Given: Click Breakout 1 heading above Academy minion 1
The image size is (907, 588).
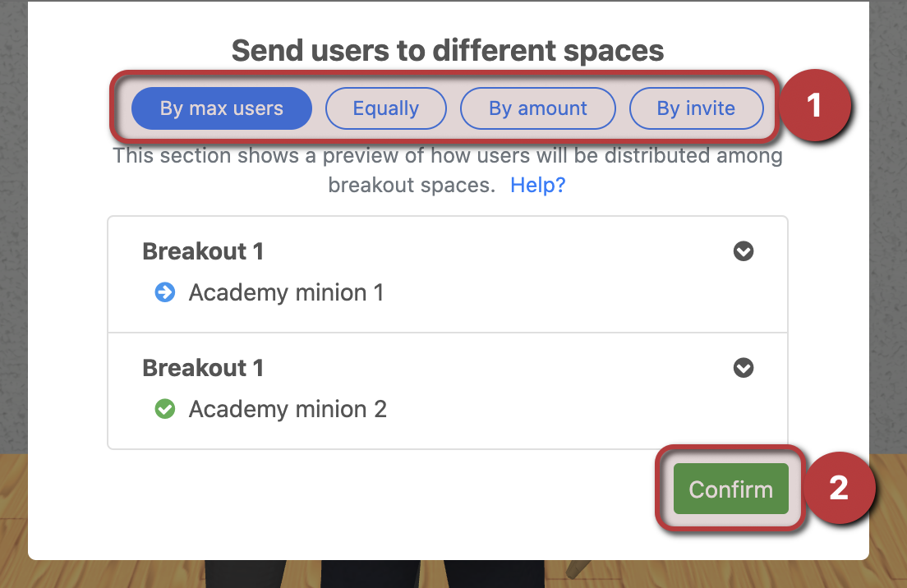Looking at the screenshot, I should [x=203, y=251].
